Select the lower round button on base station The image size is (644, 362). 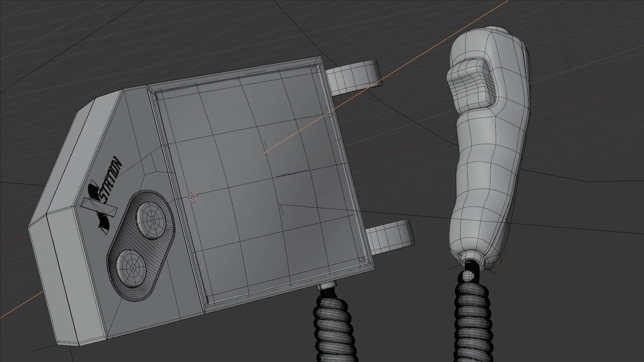click(131, 267)
